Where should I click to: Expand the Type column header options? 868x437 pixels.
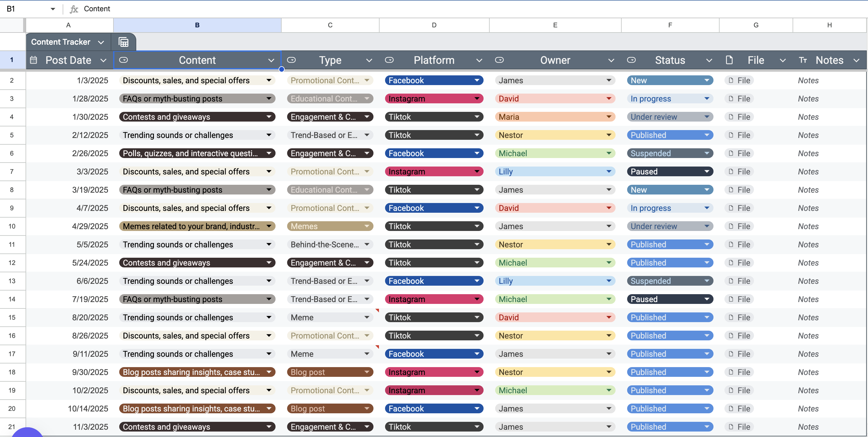click(369, 60)
